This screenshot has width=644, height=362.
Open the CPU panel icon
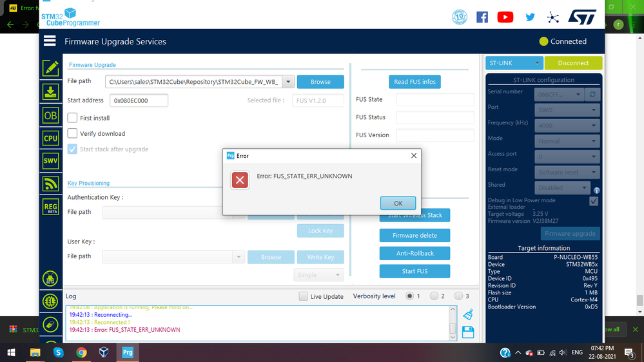pos(50,138)
